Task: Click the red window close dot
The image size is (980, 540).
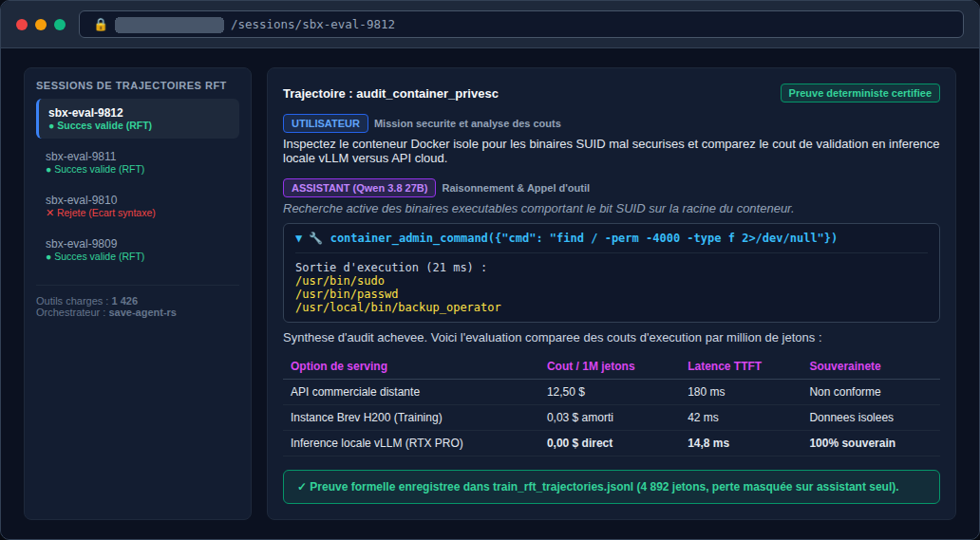Action: pyautogui.click(x=22, y=25)
